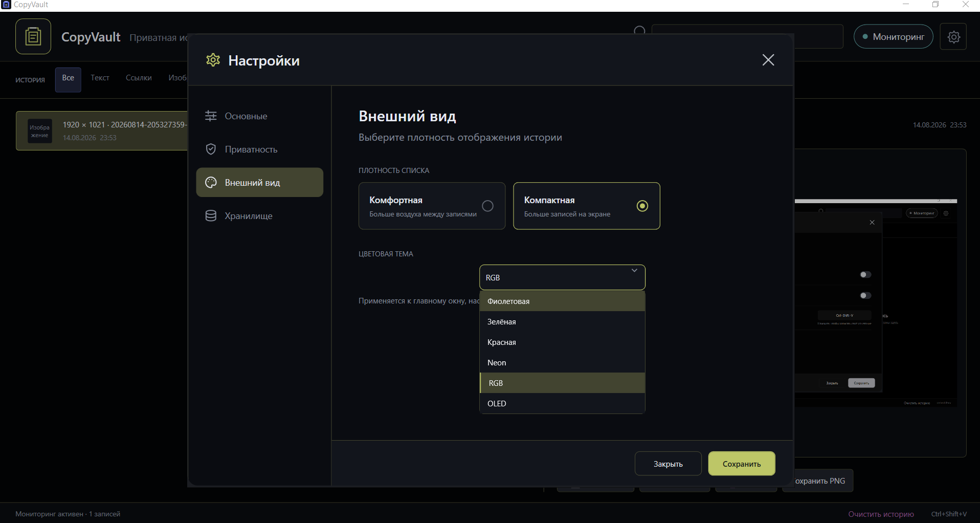Select the Комфортная density radio button
The height and width of the screenshot is (523, 980).
point(488,206)
